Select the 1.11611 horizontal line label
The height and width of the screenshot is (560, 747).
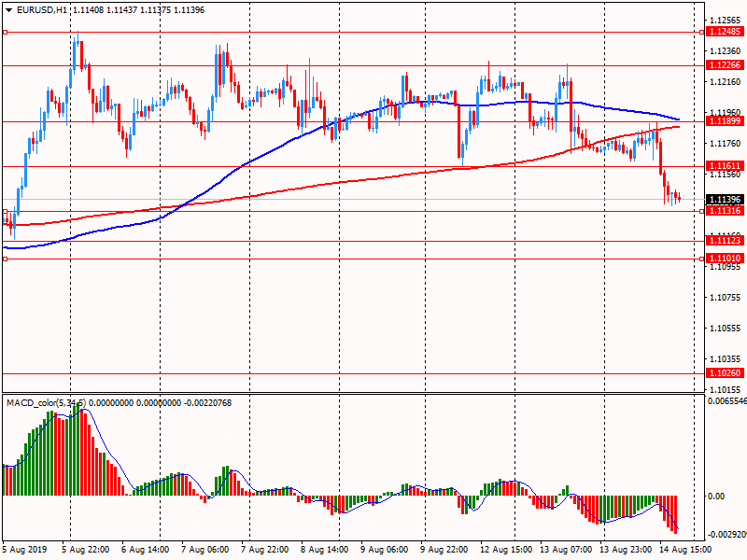coord(725,165)
